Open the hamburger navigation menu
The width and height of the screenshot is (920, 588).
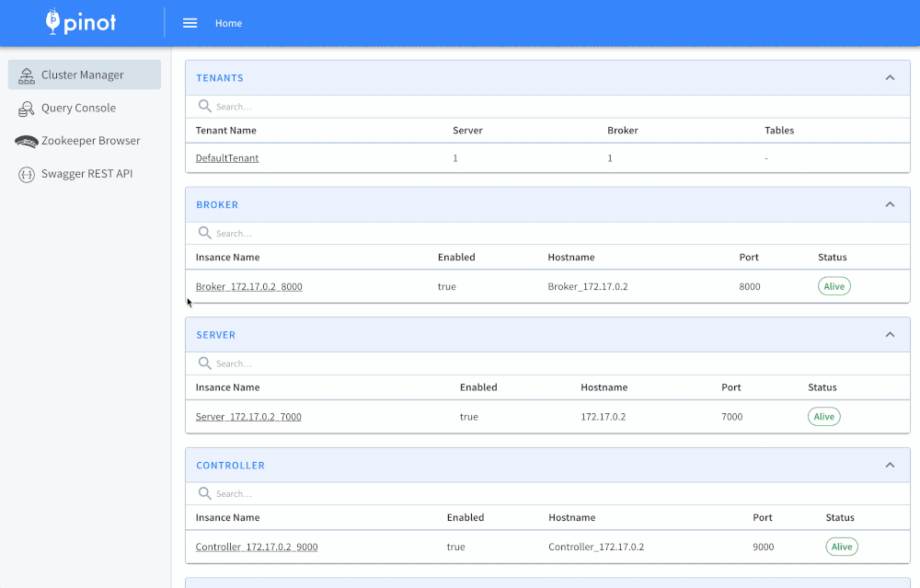pyautogui.click(x=190, y=22)
